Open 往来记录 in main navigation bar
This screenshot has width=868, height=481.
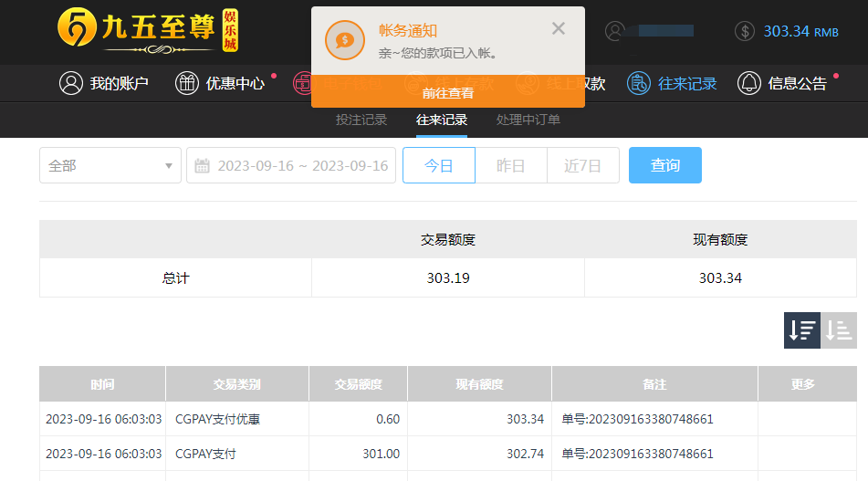(687, 84)
